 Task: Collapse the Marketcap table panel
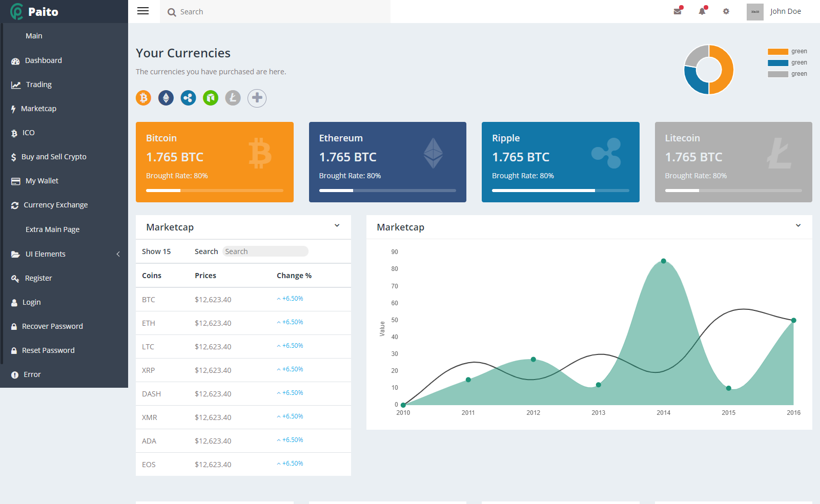click(x=337, y=226)
